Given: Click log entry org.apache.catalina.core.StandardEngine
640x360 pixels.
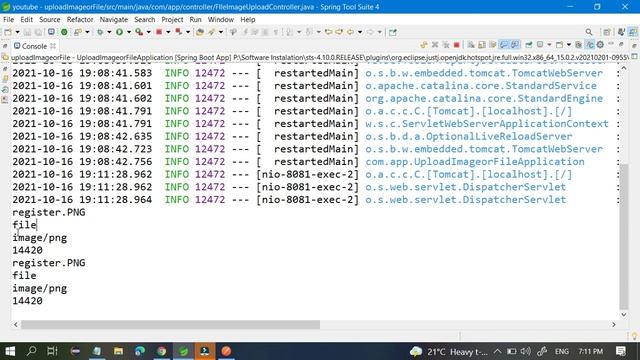Looking at the screenshot, I should pos(484,98).
